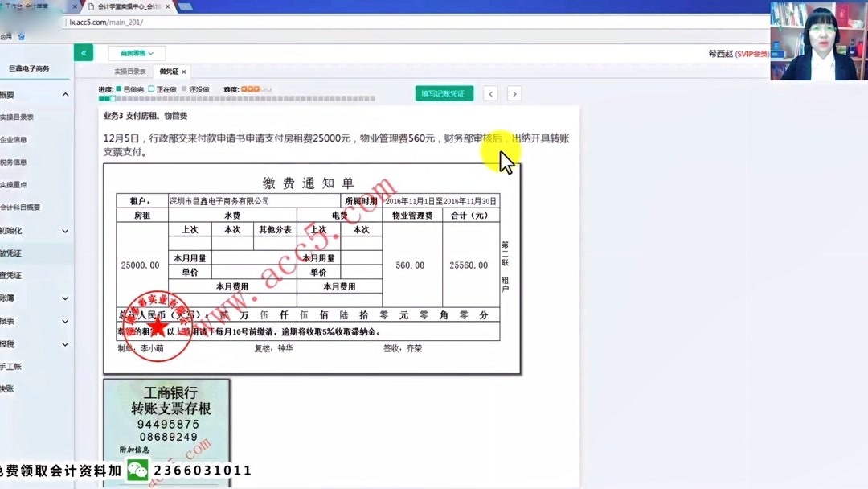Collapse the sidebar with the double-arrow button

click(x=84, y=52)
